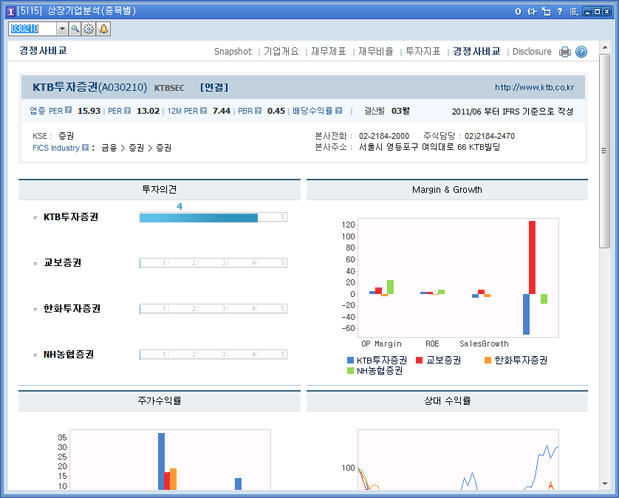Image resolution: width=619 pixels, height=498 pixels.
Task: Click the vertical scrollbar up arrow
Action: [604, 49]
